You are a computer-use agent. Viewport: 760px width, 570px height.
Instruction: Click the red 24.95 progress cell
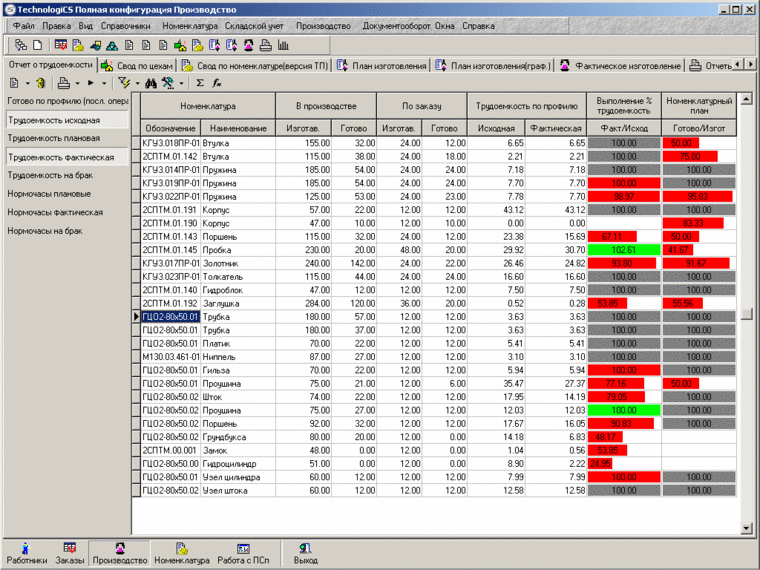(600, 464)
